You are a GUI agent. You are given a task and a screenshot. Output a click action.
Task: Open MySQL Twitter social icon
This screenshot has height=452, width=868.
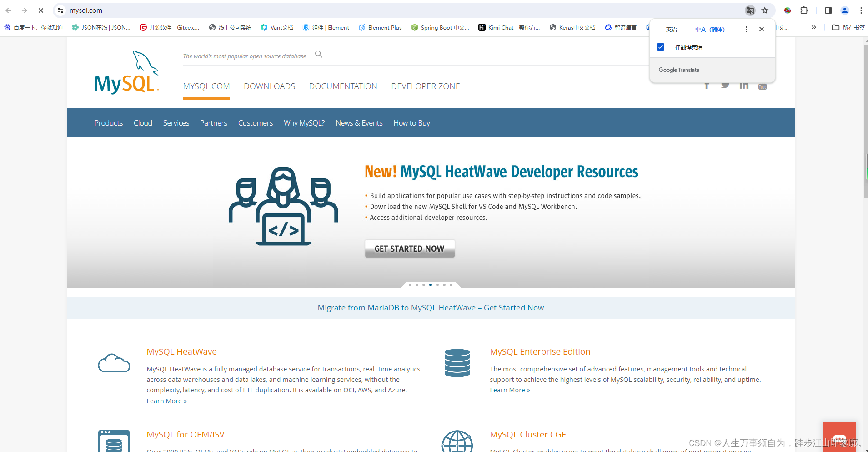click(x=725, y=86)
